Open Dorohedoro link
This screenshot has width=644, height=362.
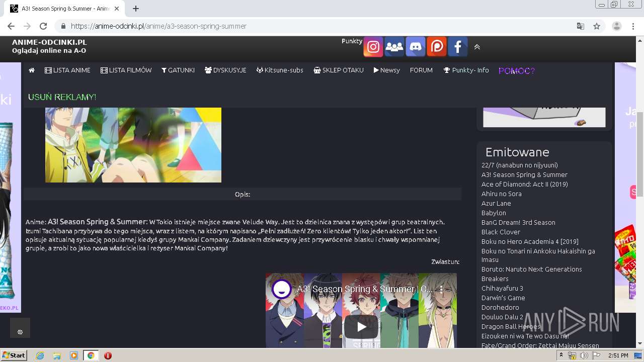500,307
